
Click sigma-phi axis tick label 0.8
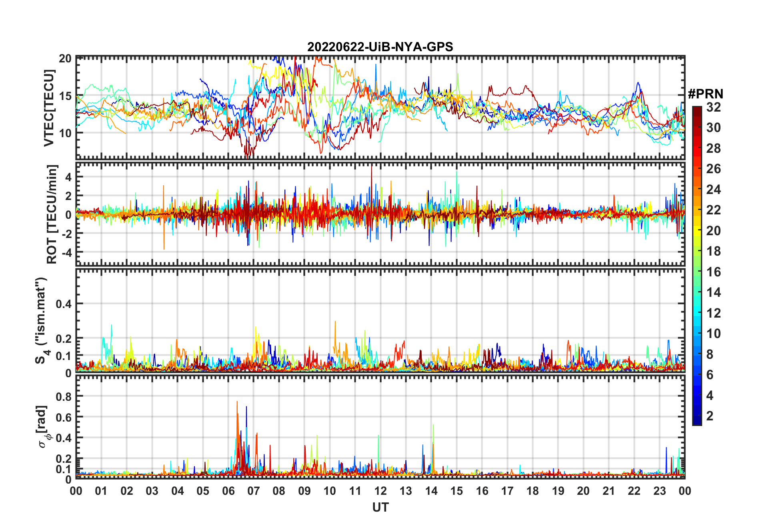pyautogui.click(x=64, y=397)
